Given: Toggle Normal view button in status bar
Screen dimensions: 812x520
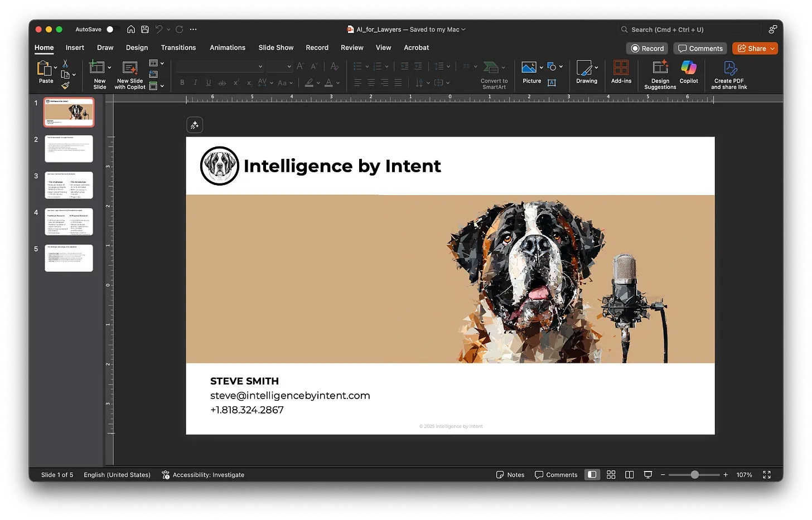Looking at the screenshot, I should (592, 475).
